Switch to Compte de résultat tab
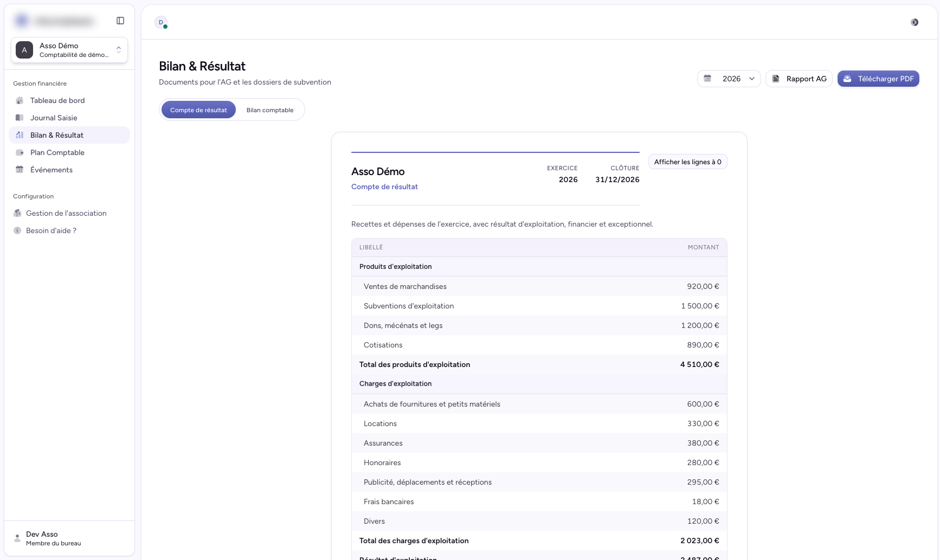The image size is (940, 560). click(x=198, y=110)
